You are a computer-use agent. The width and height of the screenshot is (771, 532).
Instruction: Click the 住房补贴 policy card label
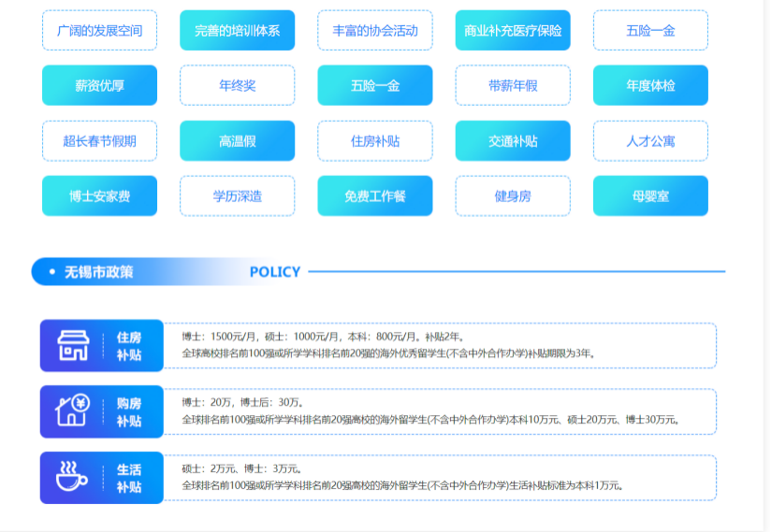(x=129, y=346)
